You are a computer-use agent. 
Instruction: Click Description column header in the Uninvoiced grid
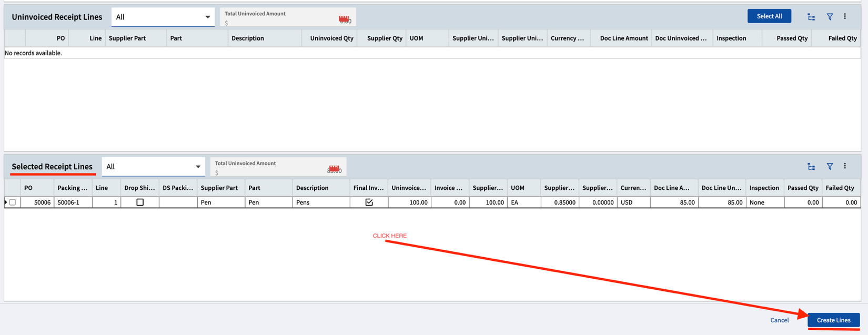point(265,38)
